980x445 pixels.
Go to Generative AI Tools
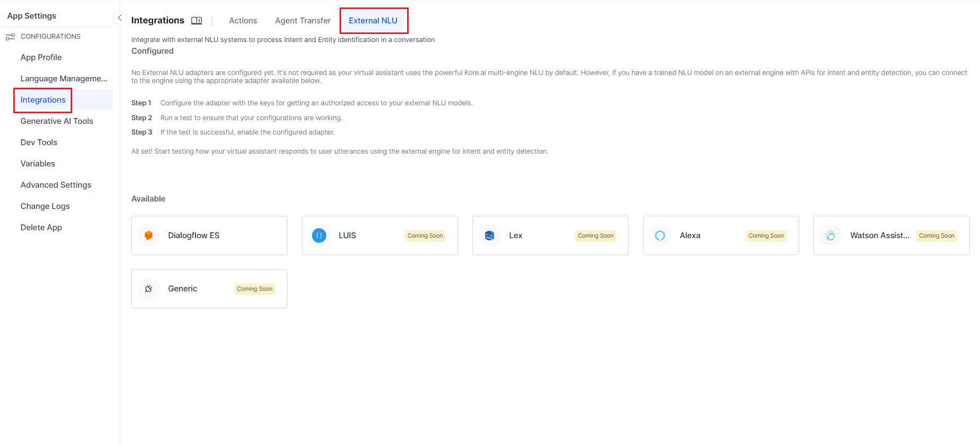57,121
